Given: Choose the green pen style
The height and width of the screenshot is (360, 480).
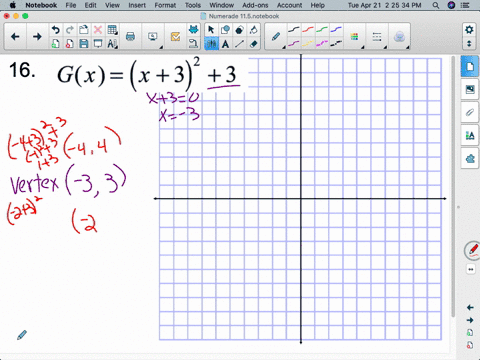Looking at the screenshot, I should (x=322, y=30).
